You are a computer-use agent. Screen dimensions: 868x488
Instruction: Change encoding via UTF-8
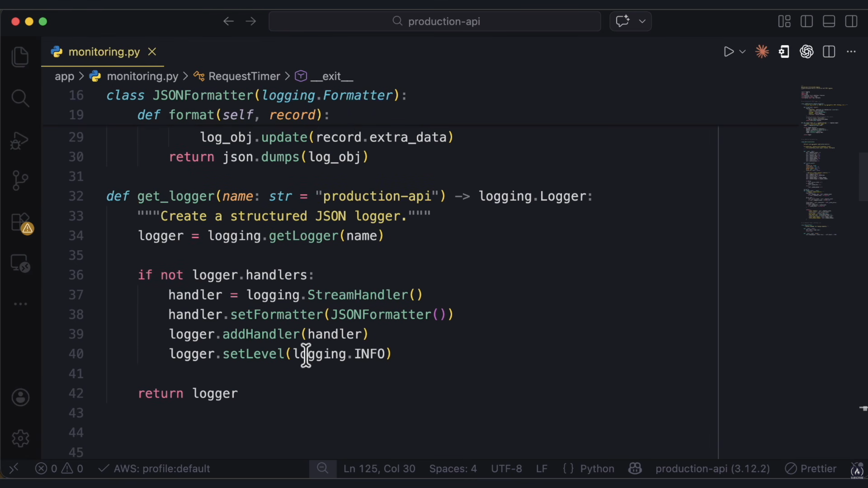pos(507,468)
